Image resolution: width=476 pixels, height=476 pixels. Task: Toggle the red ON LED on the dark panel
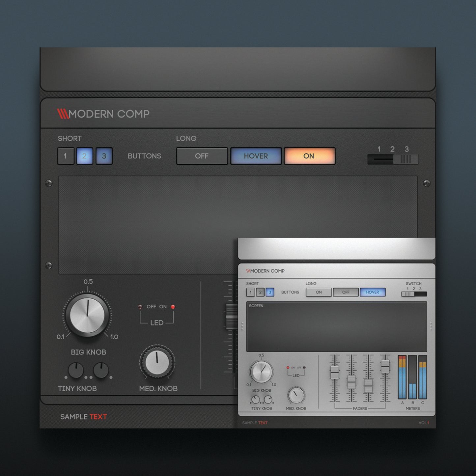(x=173, y=307)
